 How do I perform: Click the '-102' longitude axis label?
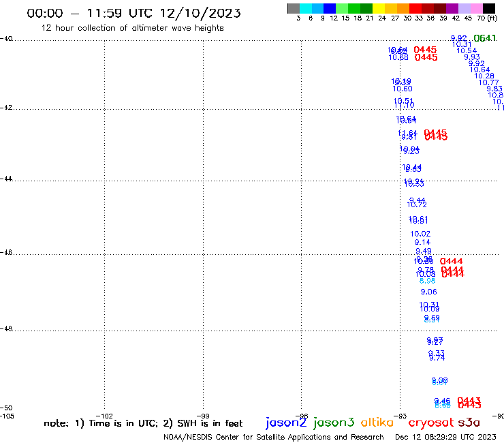(x=104, y=416)
